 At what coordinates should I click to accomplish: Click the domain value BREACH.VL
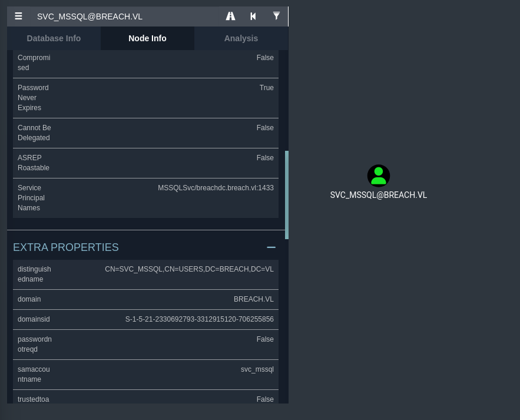coord(253,299)
